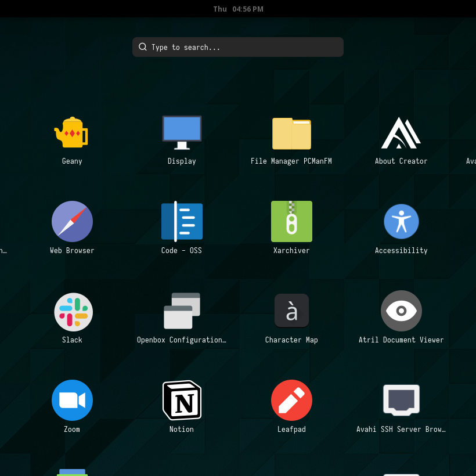Click the Atril Document Viewer label
The height and width of the screenshot is (476, 476).
pos(401,340)
